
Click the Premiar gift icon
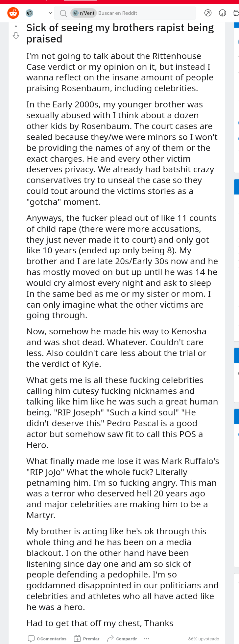77,638
